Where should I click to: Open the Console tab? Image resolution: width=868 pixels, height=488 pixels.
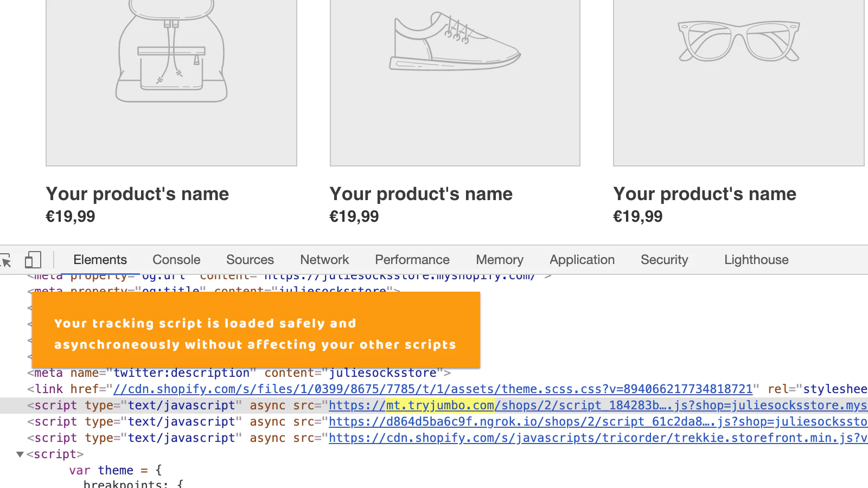(x=176, y=260)
